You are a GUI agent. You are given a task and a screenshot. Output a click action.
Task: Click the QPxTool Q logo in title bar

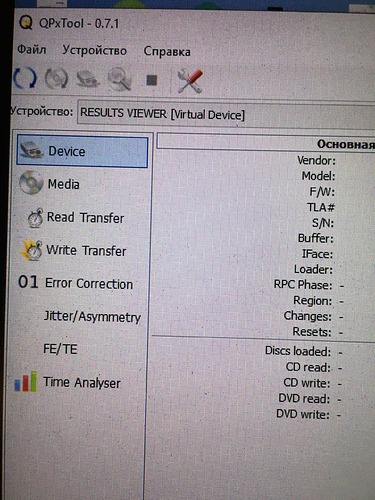(x=25, y=23)
